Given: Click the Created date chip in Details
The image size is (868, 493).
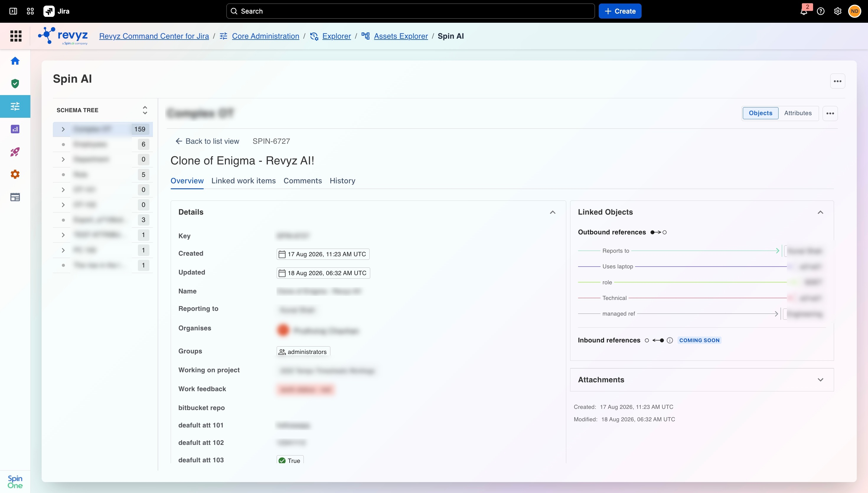Looking at the screenshot, I should (x=323, y=254).
